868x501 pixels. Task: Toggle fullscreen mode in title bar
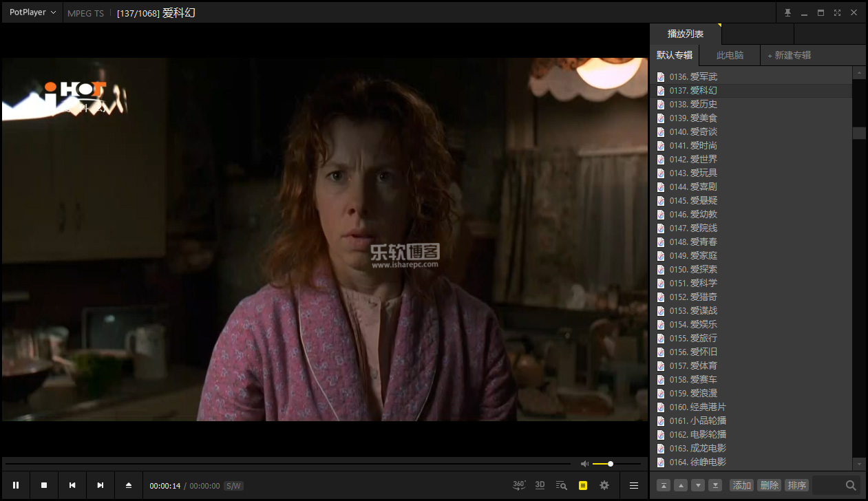pos(838,12)
